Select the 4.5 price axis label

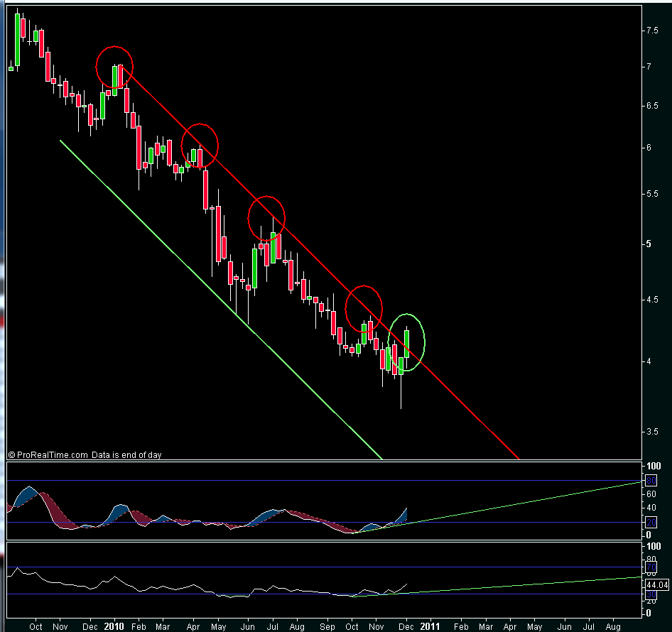[x=652, y=300]
